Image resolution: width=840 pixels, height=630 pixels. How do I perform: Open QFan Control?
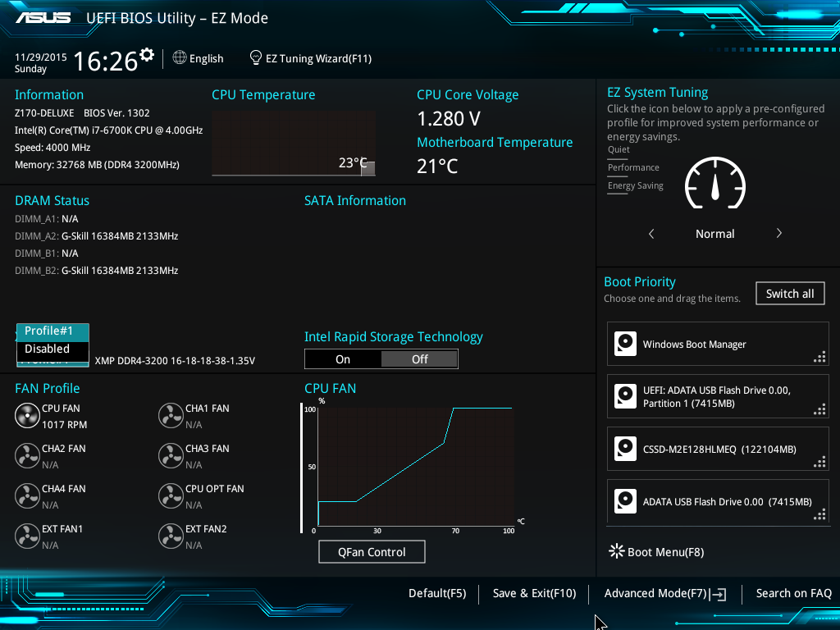(x=372, y=552)
